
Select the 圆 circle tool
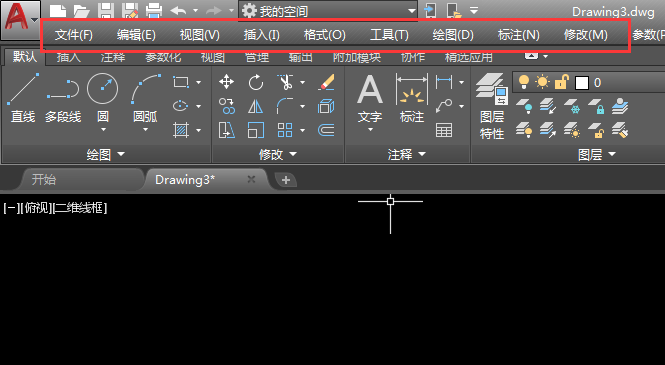click(x=103, y=98)
